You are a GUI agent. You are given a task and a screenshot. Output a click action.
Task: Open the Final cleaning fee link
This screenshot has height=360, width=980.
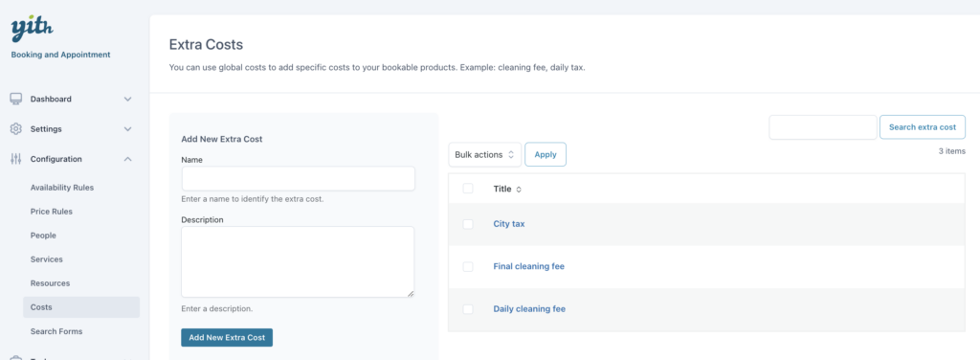[x=528, y=266]
